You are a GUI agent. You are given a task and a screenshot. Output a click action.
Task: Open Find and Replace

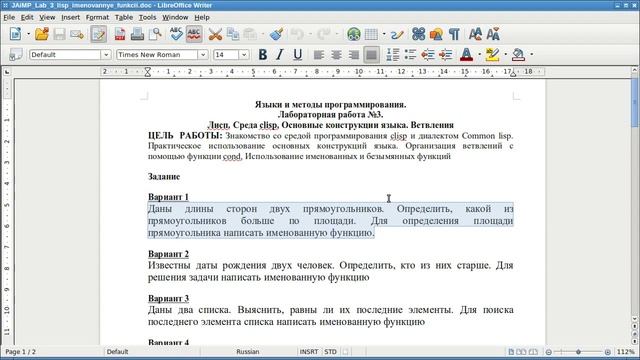[418, 34]
